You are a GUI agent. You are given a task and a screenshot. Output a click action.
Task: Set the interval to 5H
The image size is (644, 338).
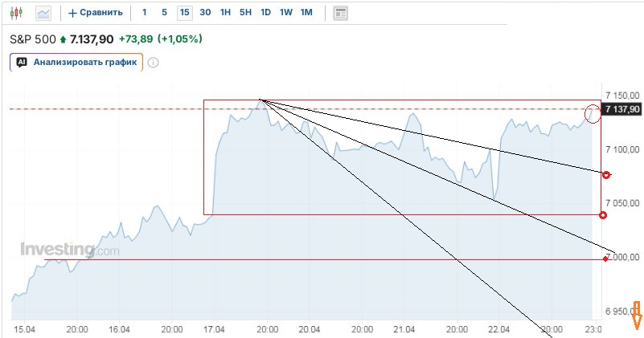[245, 13]
